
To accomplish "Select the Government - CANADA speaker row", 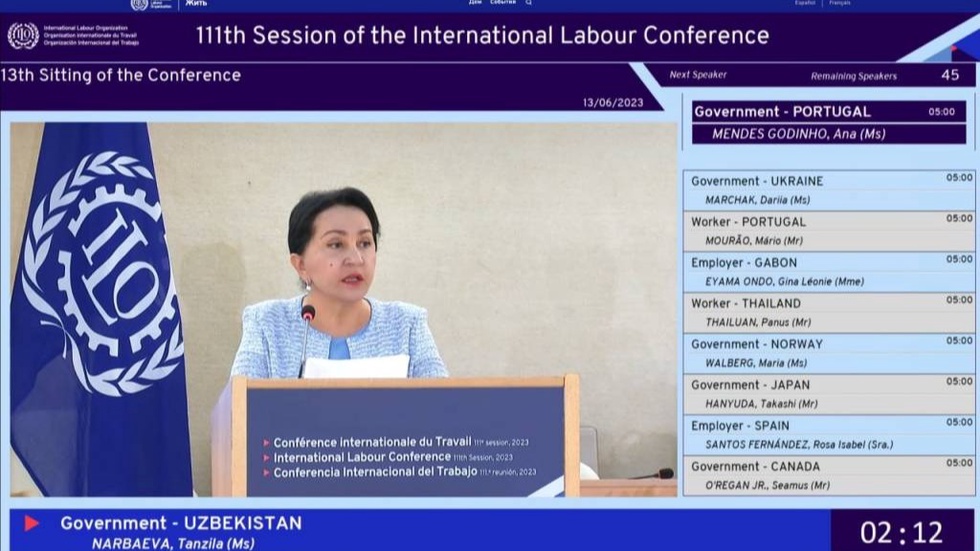I will [830, 475].
